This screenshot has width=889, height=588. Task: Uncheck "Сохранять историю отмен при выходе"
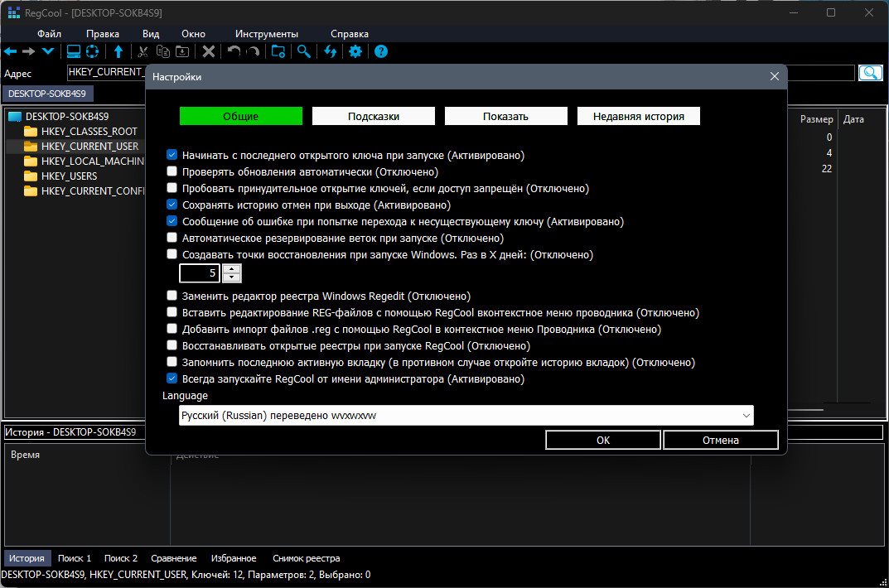click(x=172, y=205)
